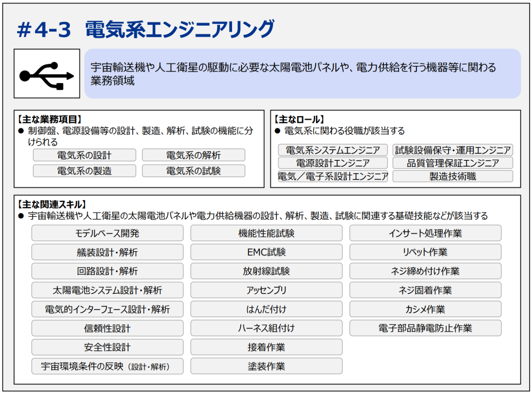
Task: Click the 品質管理保証エンジニア role
Action: [453, 163]
